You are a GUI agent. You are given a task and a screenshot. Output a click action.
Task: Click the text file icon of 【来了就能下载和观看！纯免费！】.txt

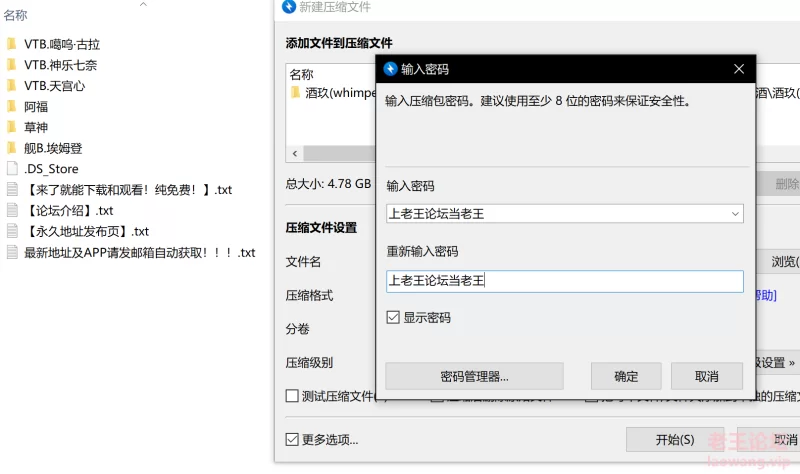coord(12,189)
